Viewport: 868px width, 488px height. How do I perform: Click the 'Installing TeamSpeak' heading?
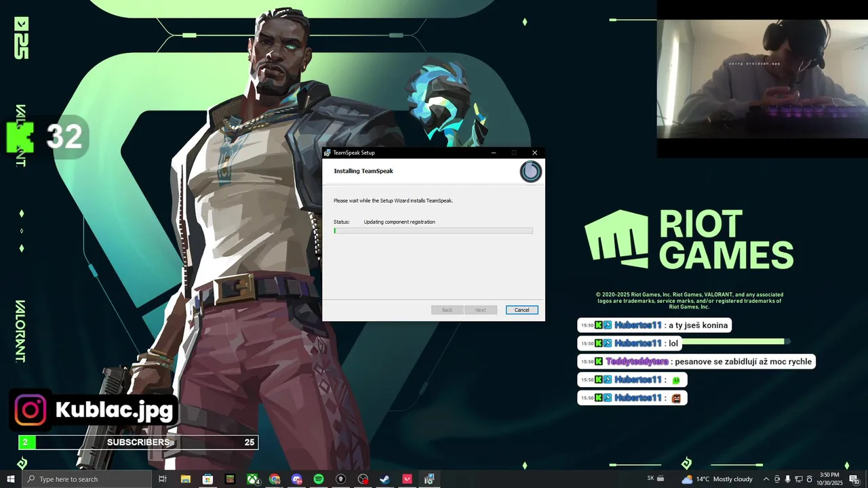363,171
